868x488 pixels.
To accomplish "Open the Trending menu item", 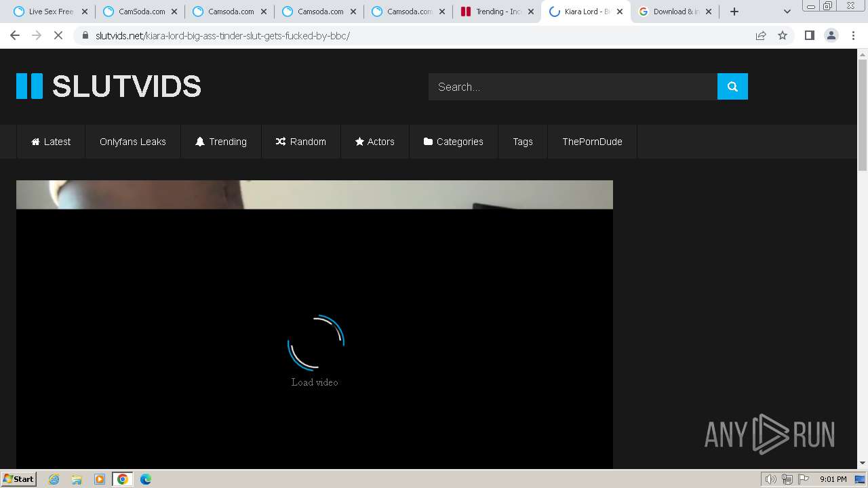I will (x=221, y=142).
